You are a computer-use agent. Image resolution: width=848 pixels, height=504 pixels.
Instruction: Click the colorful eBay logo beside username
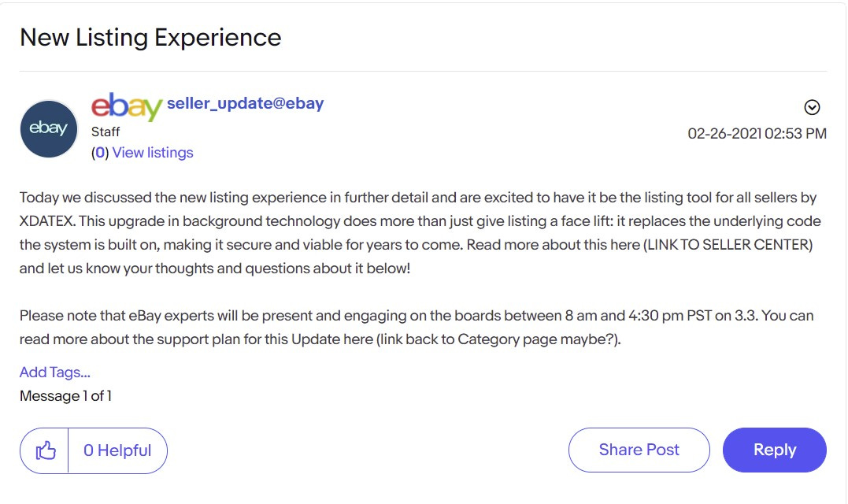click(127, 106)
